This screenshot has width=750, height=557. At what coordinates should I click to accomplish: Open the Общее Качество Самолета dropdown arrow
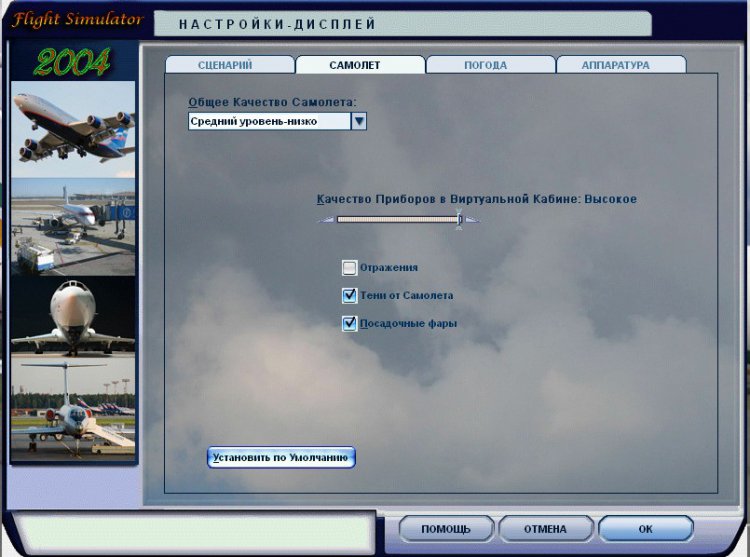coord(359,121)
